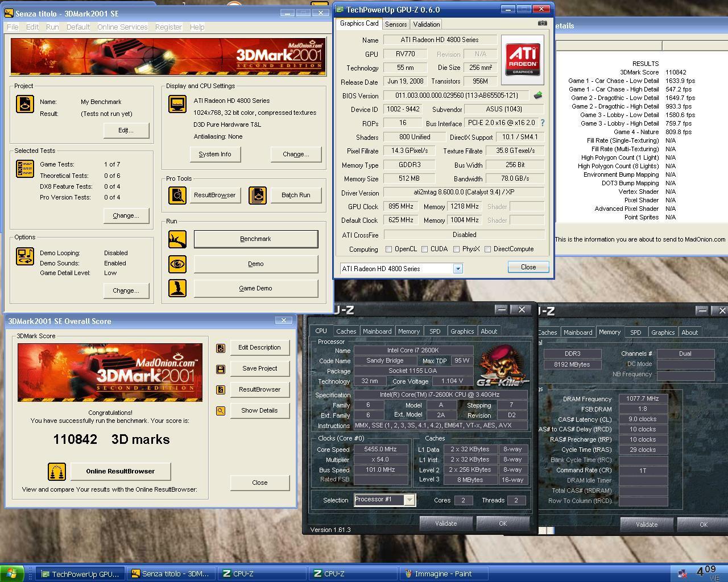Open the ATI Radeon HD 4800 Series dropdown

pyautogui.click(x=458, y=268)
